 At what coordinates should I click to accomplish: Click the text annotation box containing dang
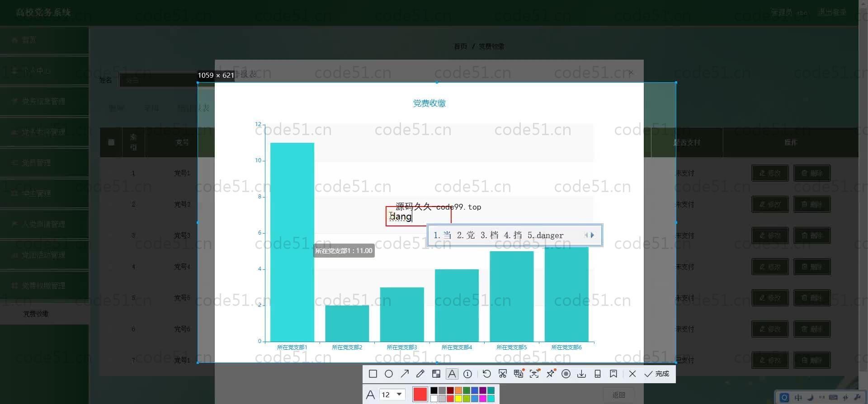tap(418, 216)
